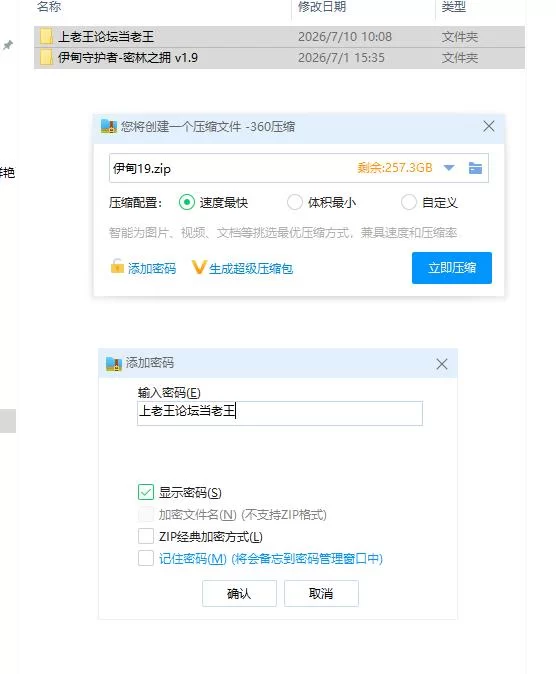Expand the save path dropdown arrow

point(449,168)
